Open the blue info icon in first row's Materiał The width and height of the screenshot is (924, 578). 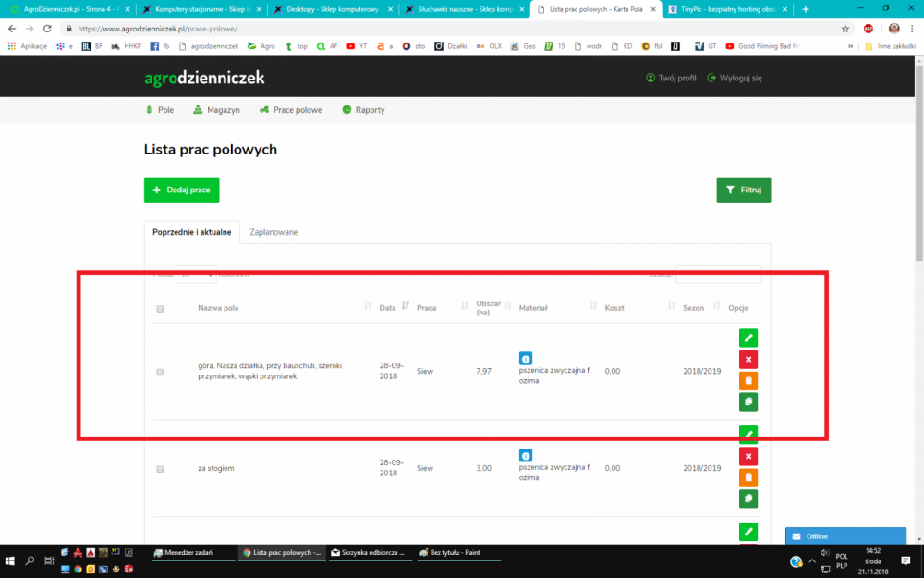(525, 358)
